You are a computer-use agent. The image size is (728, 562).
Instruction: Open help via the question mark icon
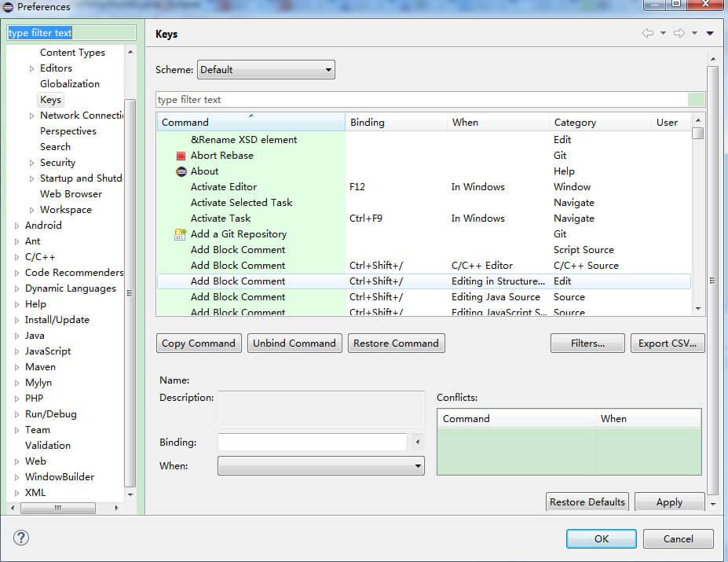point(21,538)
